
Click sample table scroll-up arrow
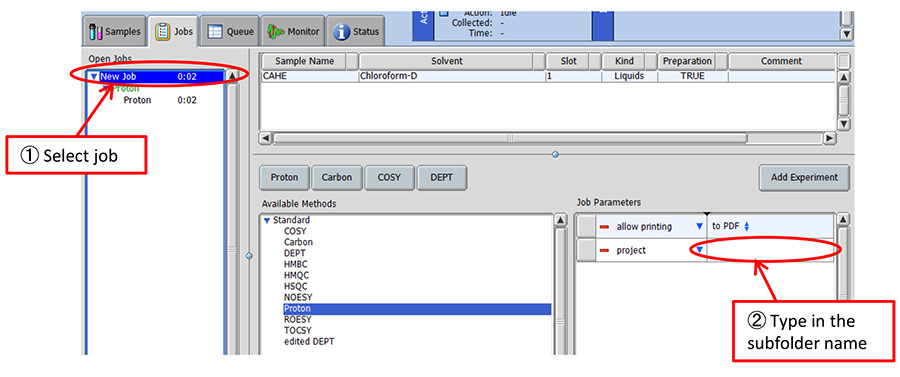click(844, 77)
